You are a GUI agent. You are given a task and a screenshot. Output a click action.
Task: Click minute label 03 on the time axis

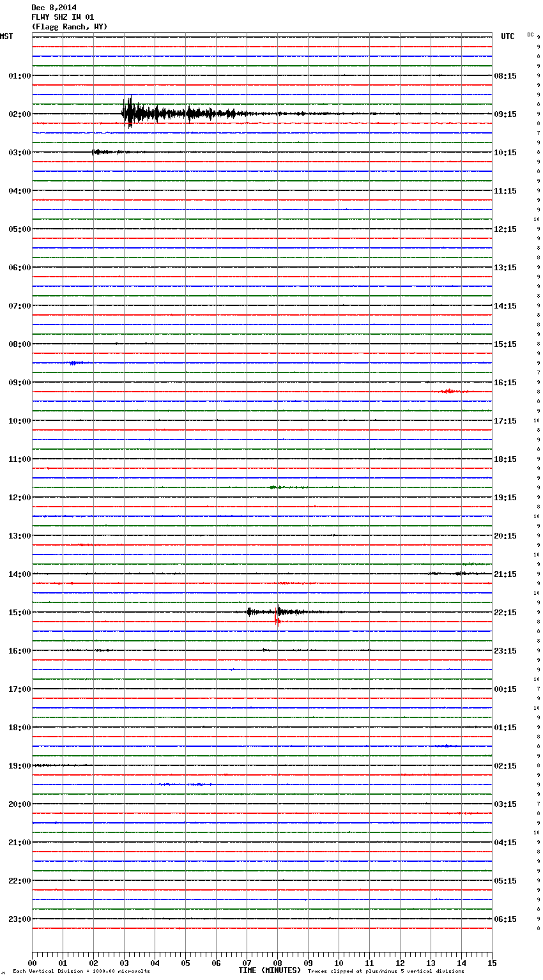pyautogui.click(x=124, y=963)
